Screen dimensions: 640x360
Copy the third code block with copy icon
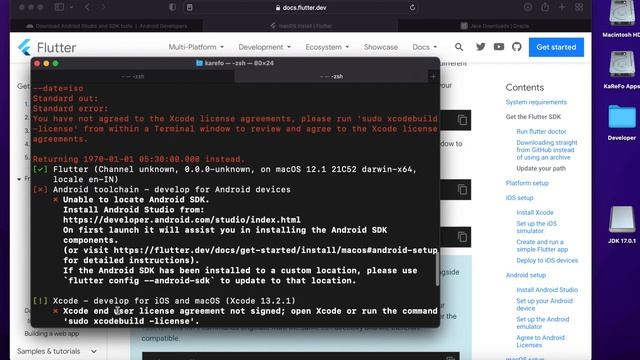(x=462, y=237)
